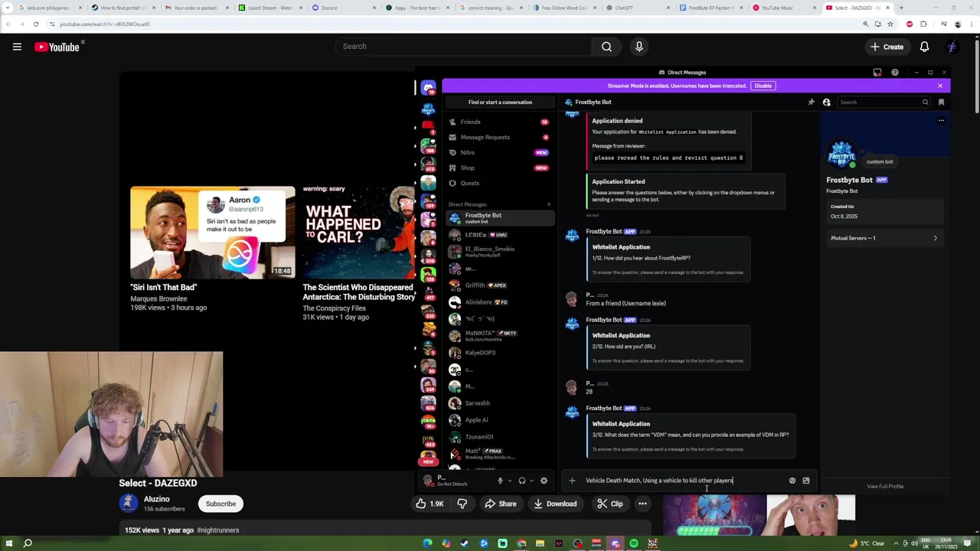Viewport: 980px width, 551px height.
Task: Open the Aluzino channel avatar
Action: 129,503
